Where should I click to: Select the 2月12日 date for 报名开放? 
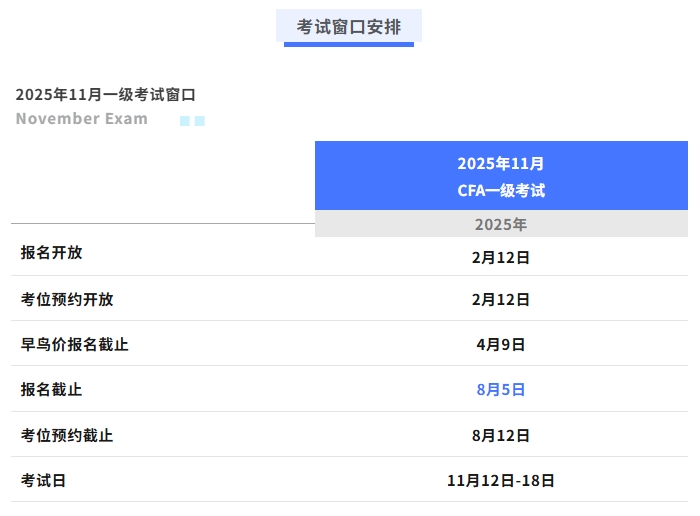(x=501, y=257)
